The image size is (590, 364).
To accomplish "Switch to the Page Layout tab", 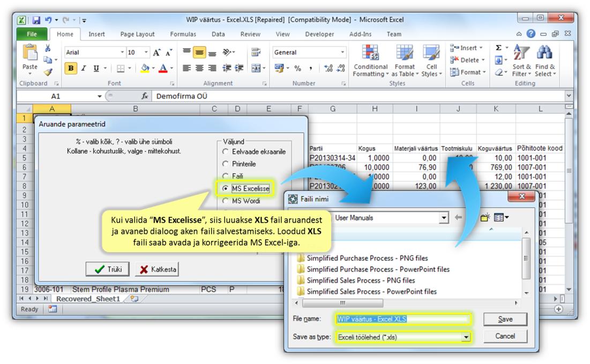I will coord(137,34).
